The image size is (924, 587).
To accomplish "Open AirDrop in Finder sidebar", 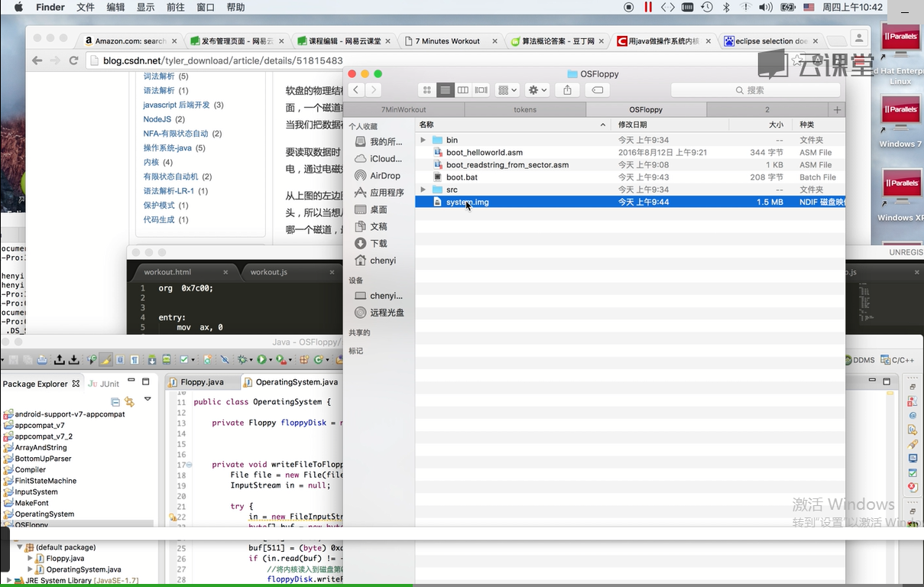I will pos(384,176).
